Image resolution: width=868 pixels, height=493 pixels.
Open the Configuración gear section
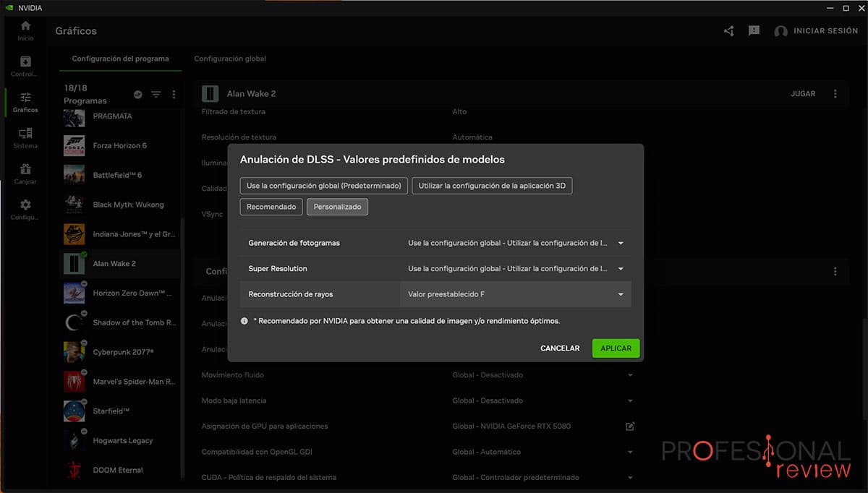pyautogui.click(x=25, y=210)
